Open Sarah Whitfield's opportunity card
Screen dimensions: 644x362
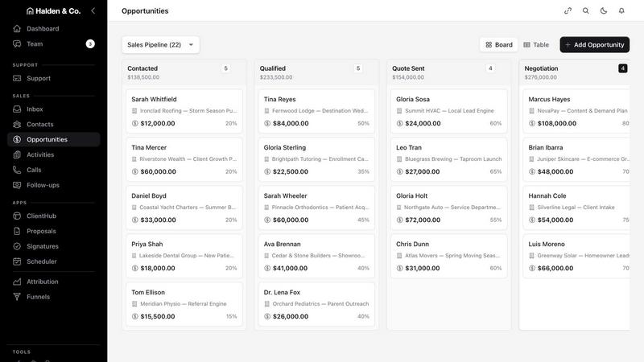click(184, 111)
